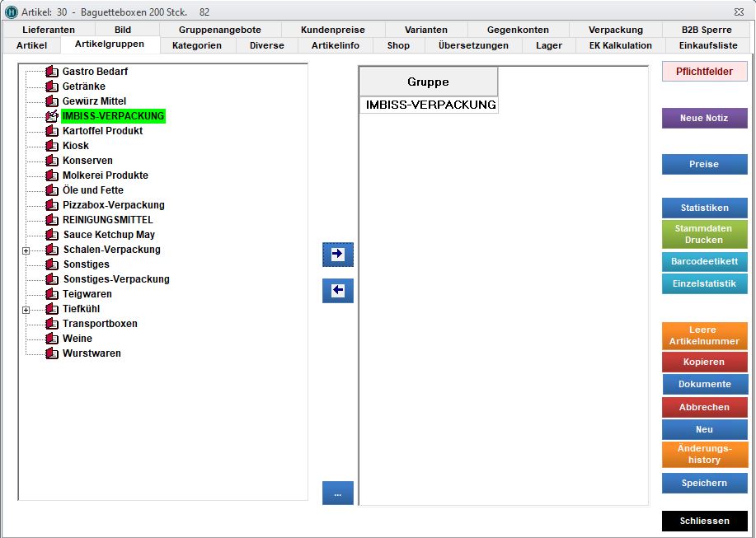Switch to the Kategorien tab
The height and width of the screenshot is (538, 756).
(196, 45)
